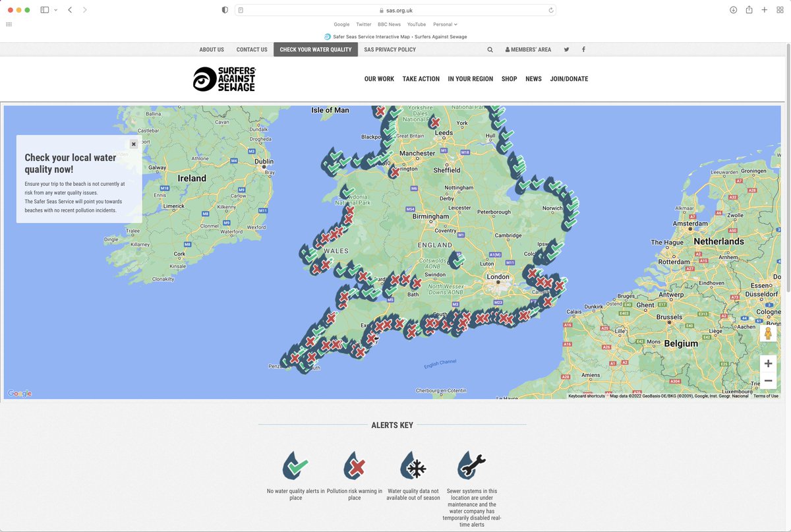
Task: Click the Street View pegman icon
Action: (768, 334)
